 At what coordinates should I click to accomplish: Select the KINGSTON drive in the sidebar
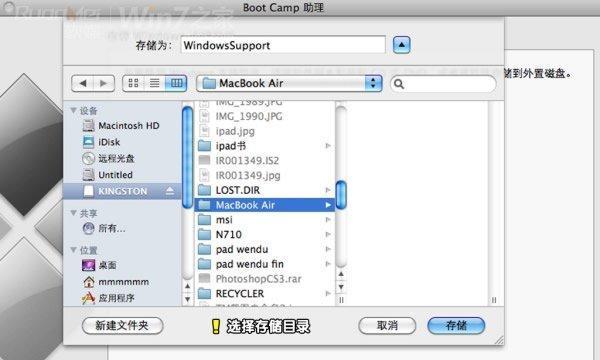122,191
